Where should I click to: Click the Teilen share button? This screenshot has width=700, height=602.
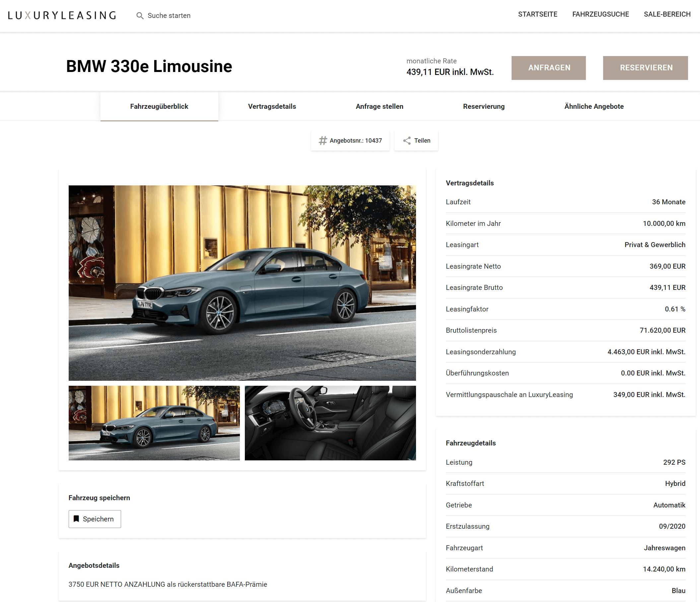pos(416,141)
